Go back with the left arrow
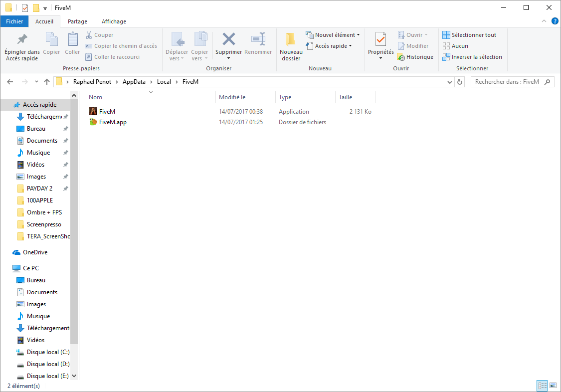 click(10, 82)
